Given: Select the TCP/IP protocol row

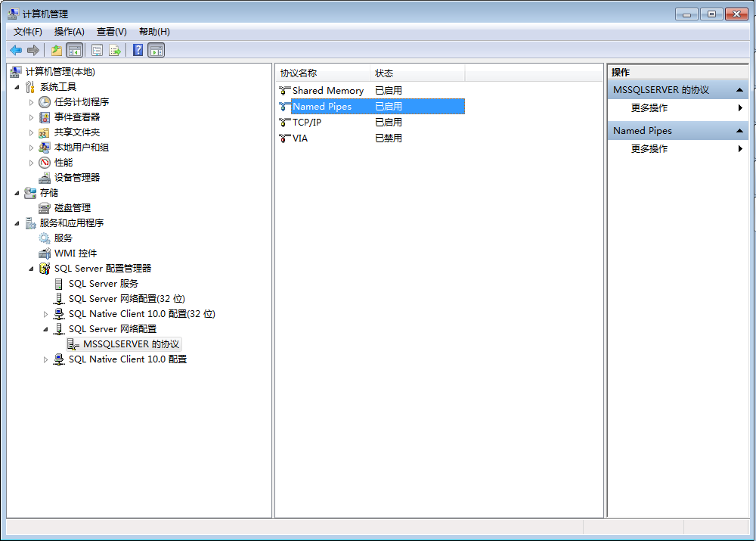Looking at the screenshot, I should click(x=306, y=123).
